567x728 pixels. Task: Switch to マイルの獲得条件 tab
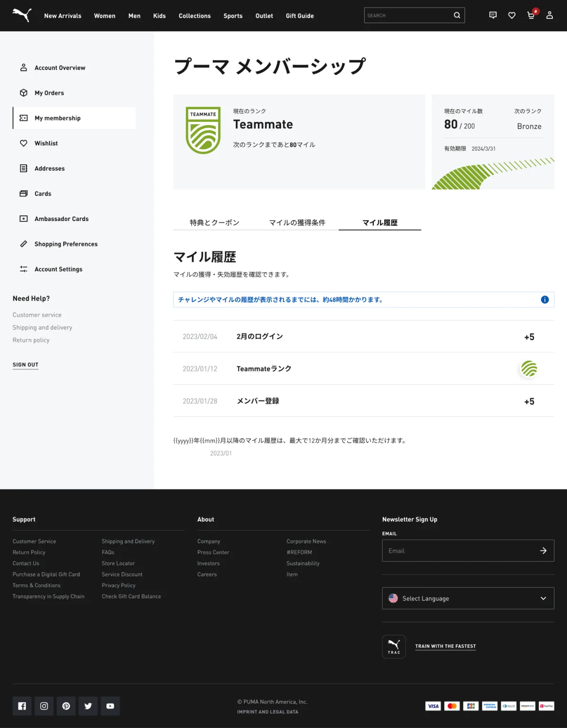297,222
